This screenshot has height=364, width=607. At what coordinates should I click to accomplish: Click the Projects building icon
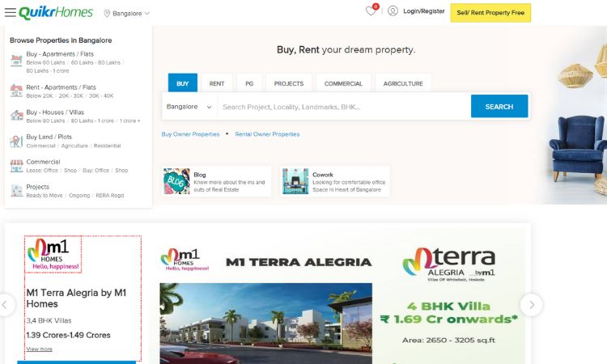pyautogui.click(x=16, y=191)
